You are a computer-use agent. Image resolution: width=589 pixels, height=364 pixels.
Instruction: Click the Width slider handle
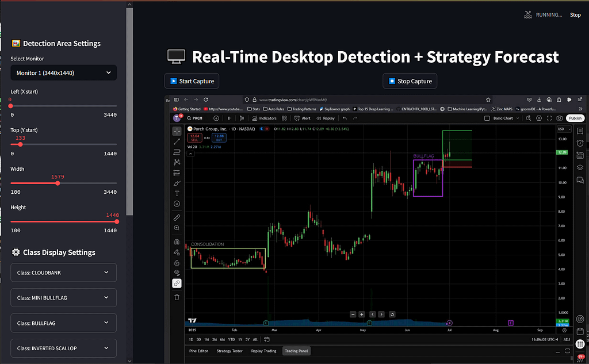[x=58, y=183]
